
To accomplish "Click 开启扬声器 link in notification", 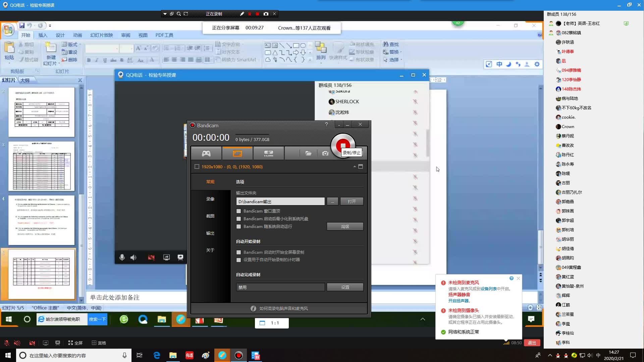I will coord(459,301).
